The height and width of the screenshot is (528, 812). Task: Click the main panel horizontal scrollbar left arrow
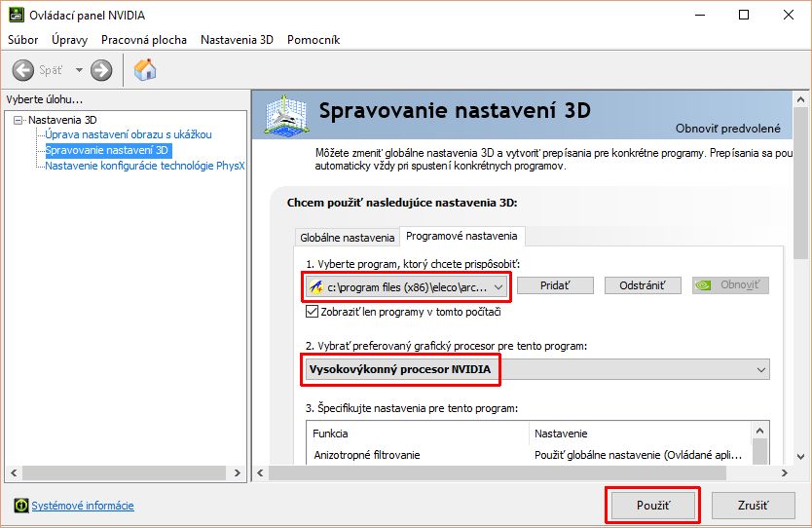[x=260, y=472]
